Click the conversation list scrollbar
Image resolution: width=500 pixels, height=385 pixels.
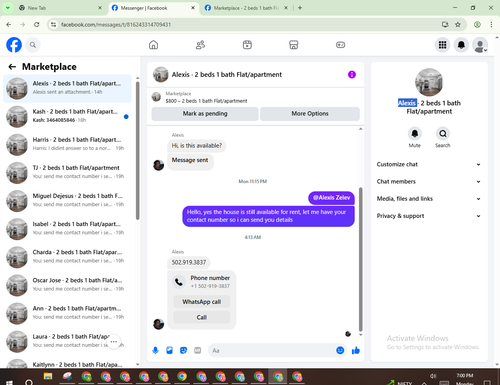pos(137,150)
